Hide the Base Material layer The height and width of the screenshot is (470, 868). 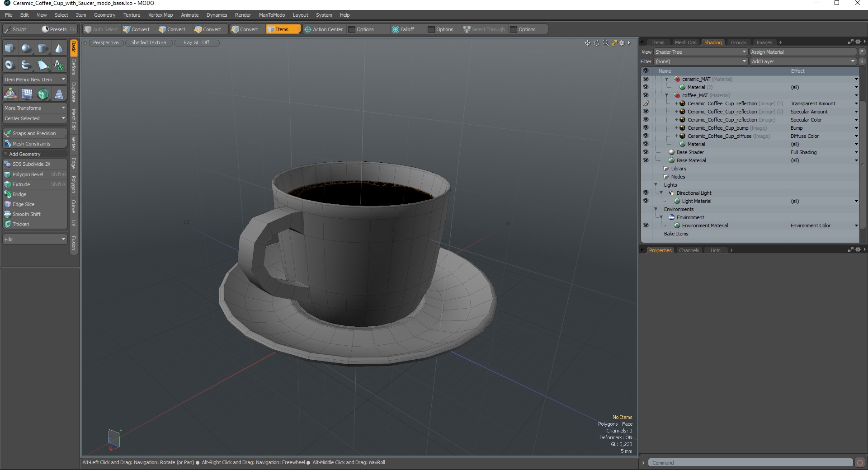tap(646, 160)
